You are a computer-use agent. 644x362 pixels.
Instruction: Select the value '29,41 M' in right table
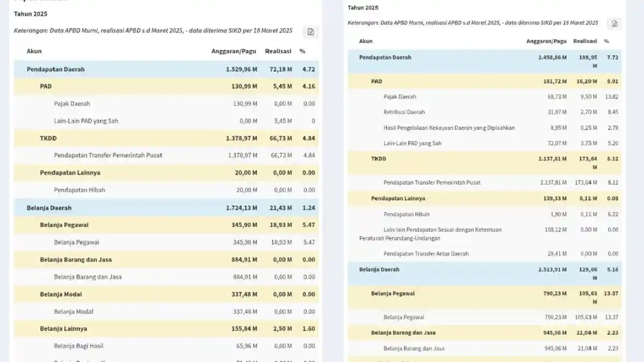[x=557, y=254]
